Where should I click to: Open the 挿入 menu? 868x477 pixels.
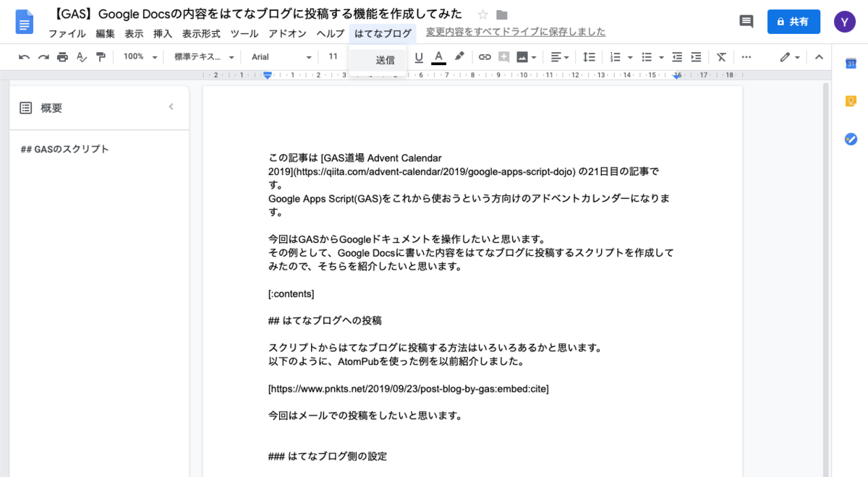[x=163, y=33]
